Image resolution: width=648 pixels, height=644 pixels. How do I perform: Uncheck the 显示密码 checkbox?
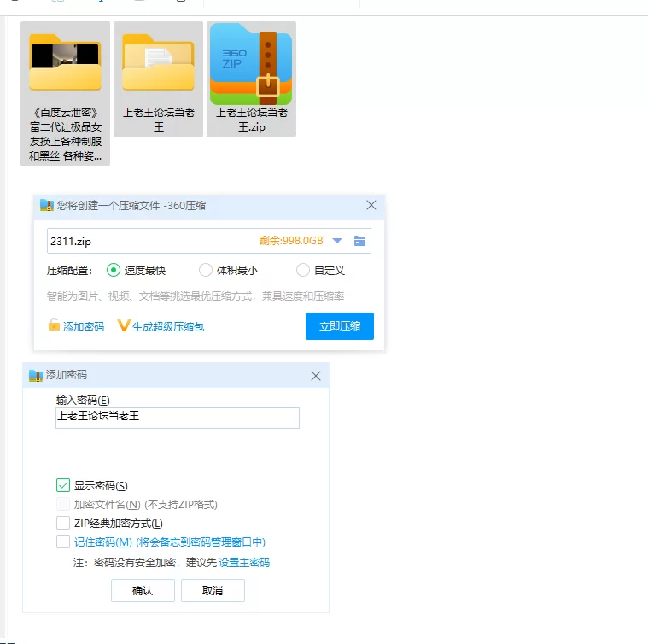coord(63,485)
